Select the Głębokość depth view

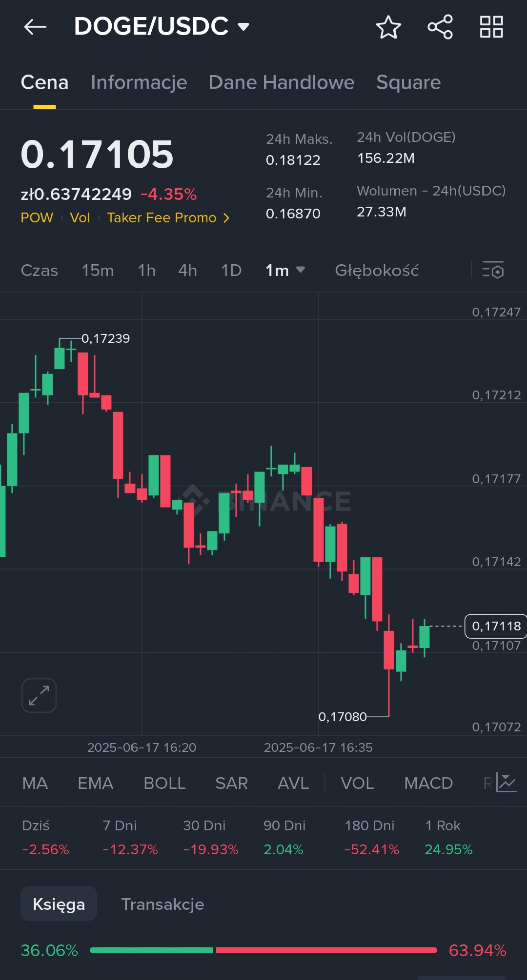377,270
